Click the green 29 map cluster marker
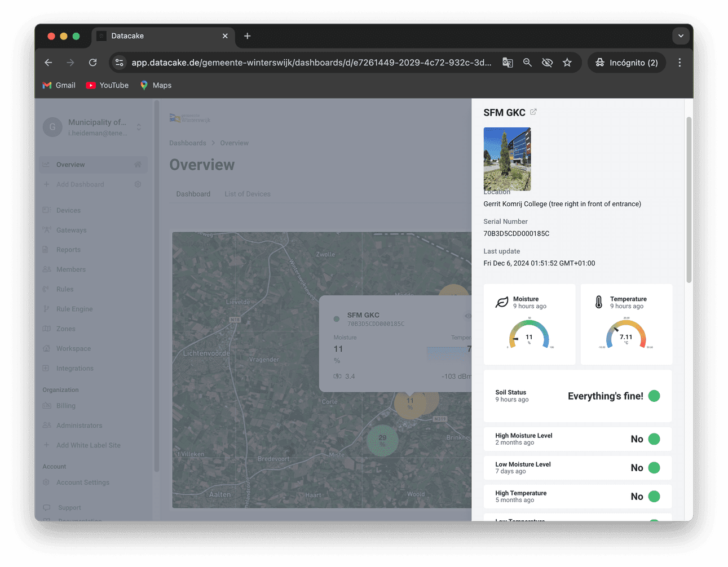 pyautogui.click(x=382, y=441)
